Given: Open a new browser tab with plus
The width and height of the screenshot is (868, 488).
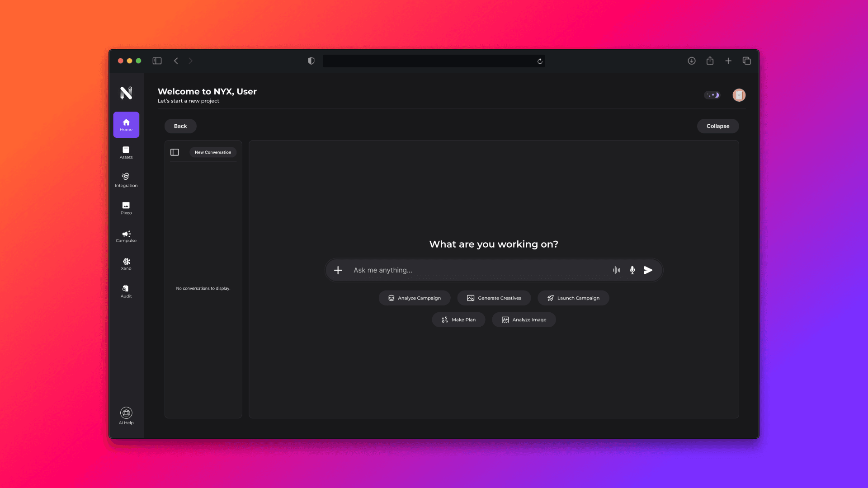Looking at the screenshot, I should pos(728,61).
